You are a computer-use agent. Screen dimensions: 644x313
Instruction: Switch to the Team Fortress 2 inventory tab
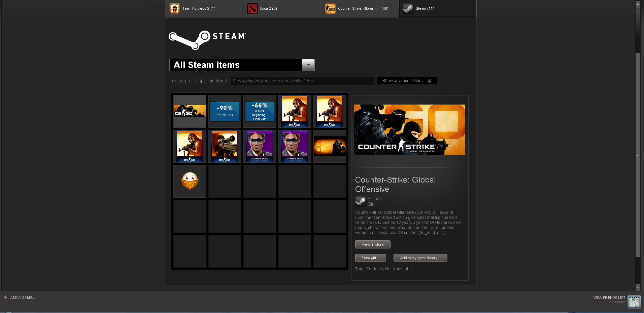[x=204, y=9]
